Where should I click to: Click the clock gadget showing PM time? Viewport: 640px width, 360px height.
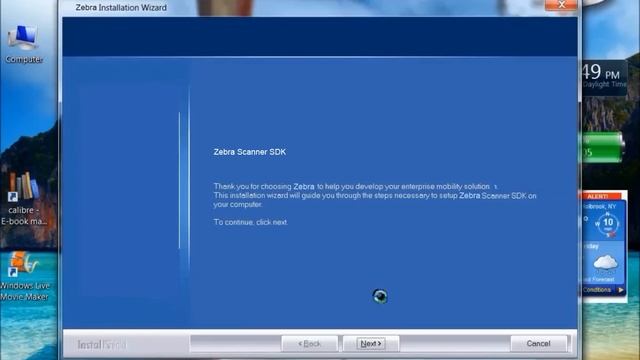(x=604, y=77)
